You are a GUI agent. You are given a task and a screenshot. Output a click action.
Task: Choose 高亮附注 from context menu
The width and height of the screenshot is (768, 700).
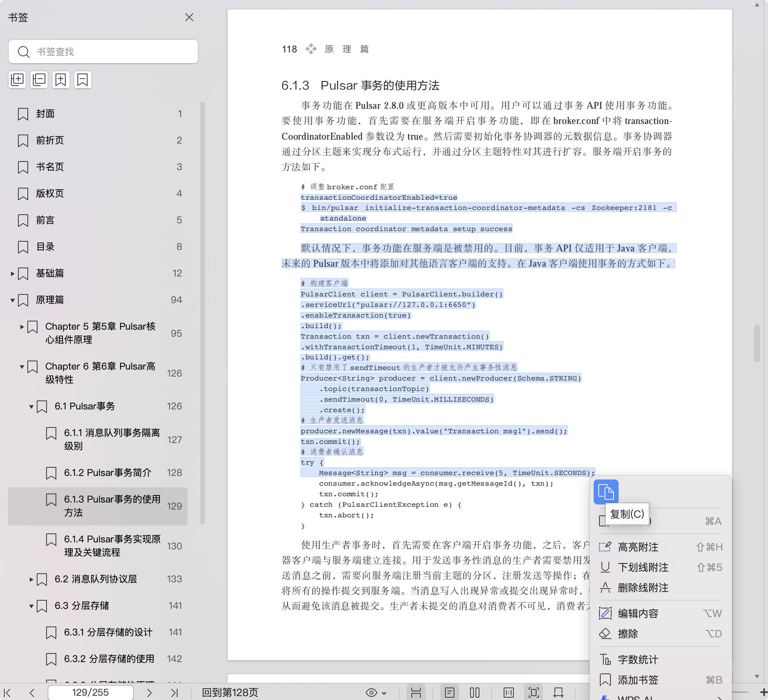pos(660,547)
